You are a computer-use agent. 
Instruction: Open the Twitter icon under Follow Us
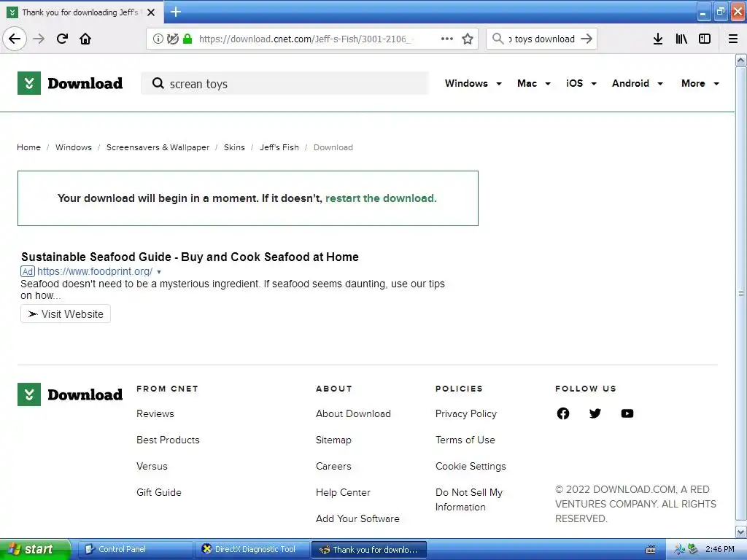click(x=595, y=413)
